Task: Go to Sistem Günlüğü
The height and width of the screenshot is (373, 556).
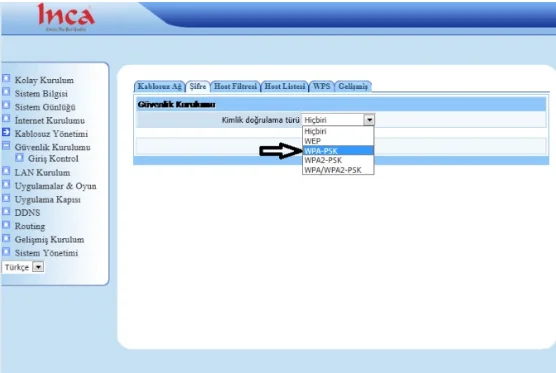Action: click(45, 107)
